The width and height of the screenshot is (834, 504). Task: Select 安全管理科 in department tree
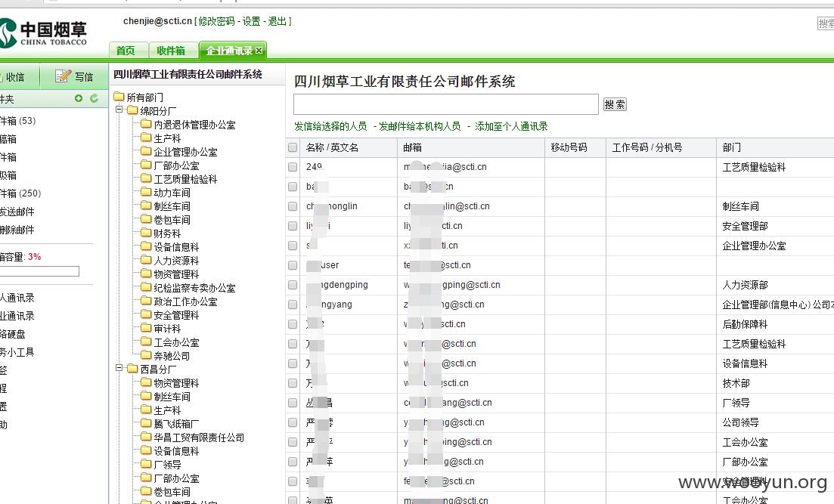pyautogui.click(x=176, y=315)
